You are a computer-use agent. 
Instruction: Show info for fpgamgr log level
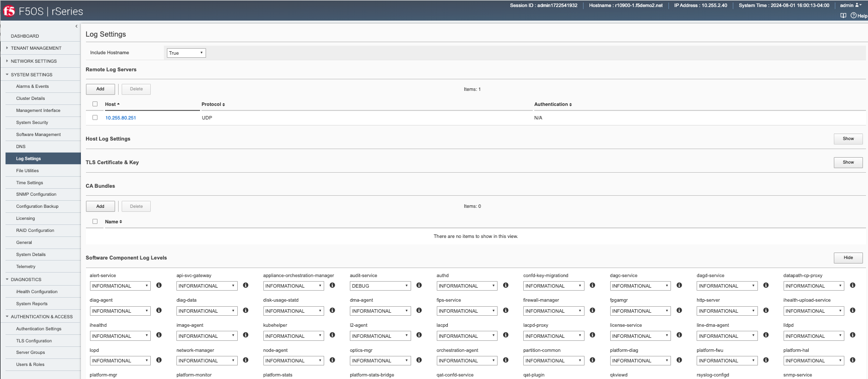pyautogui.click(x=679, y=310)
